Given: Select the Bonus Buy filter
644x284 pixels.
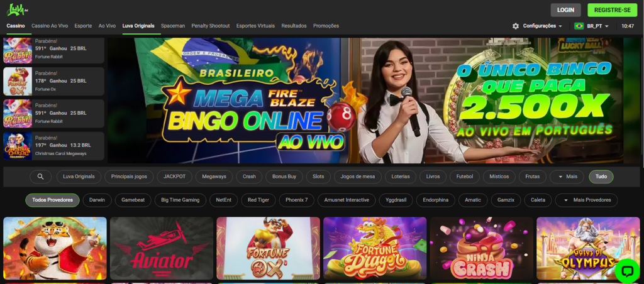Looking at the screenshot, I should (x=284, y=177).
